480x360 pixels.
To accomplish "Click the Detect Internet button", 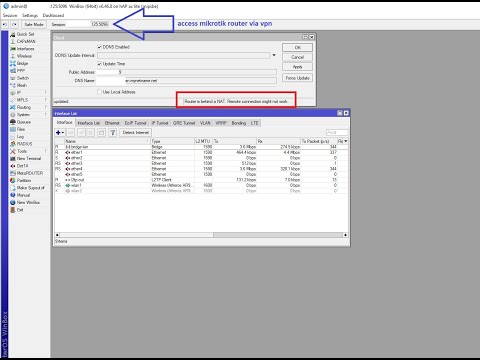I will [x=136, y=133].
